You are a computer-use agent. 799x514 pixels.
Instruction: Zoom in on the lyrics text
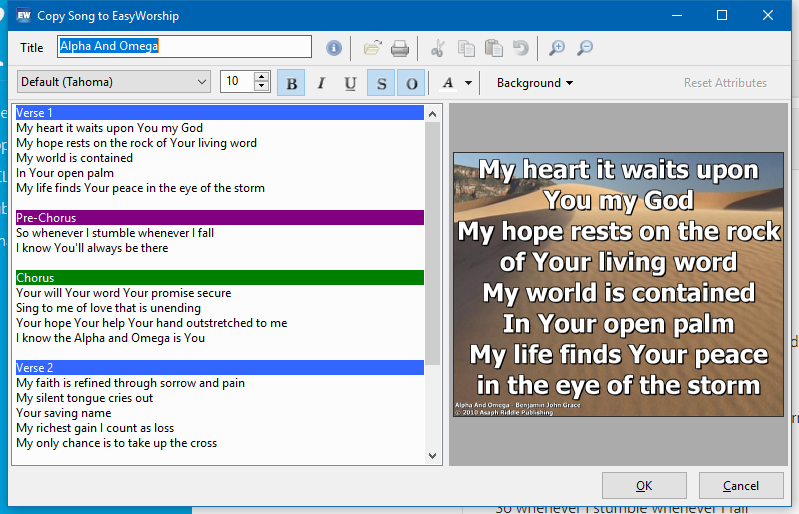click(556, 48)
